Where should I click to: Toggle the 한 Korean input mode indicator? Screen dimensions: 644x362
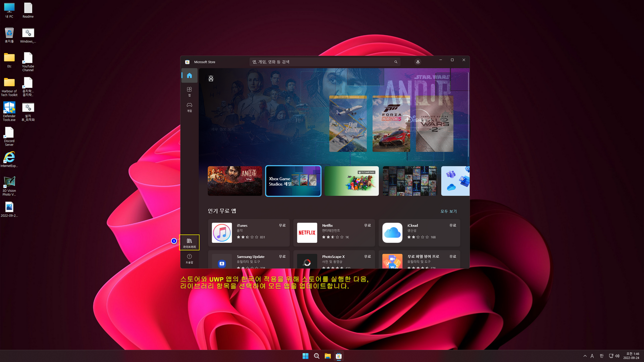[601, 356]
